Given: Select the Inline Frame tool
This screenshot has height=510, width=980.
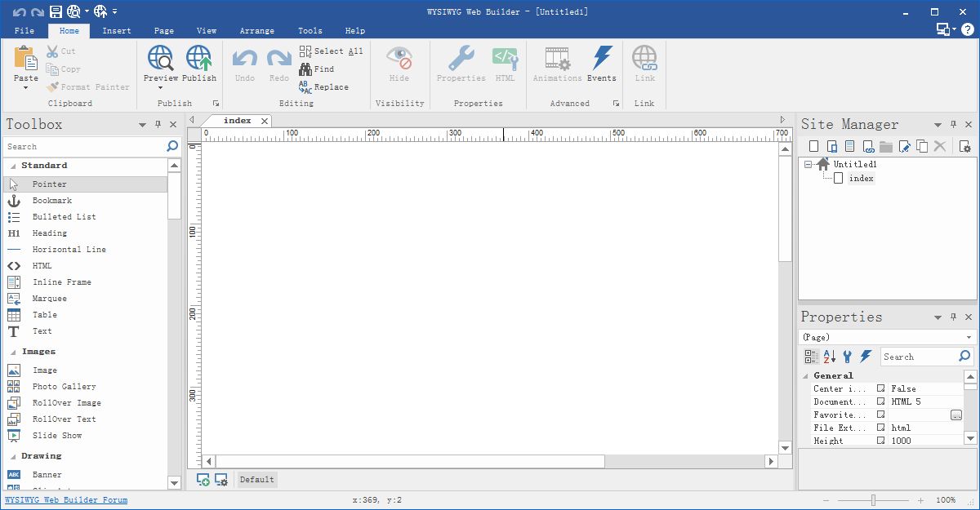Looking at the screenshot, I should (x=86, y=282).
